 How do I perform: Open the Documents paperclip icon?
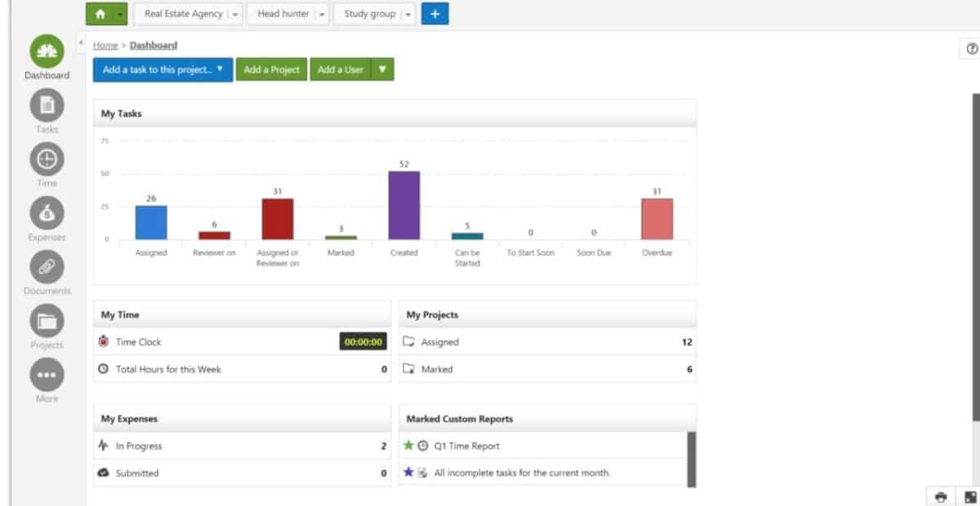(x=47, y=268)
